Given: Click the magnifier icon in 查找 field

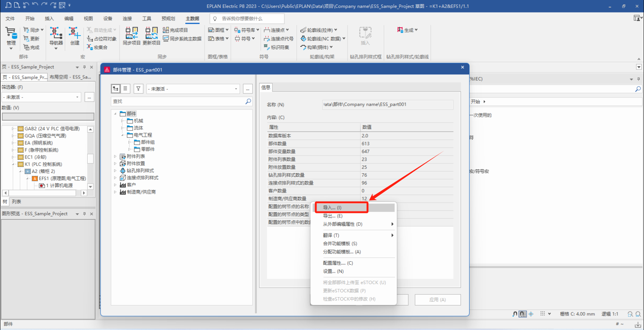Looking at the screenshot, I should coord(248,101).
